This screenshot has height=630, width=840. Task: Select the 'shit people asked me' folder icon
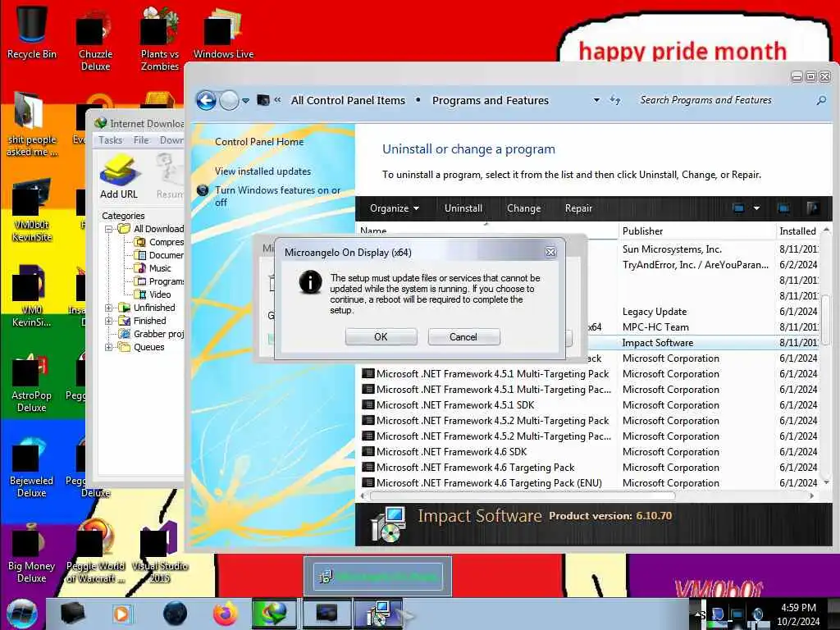32,125
